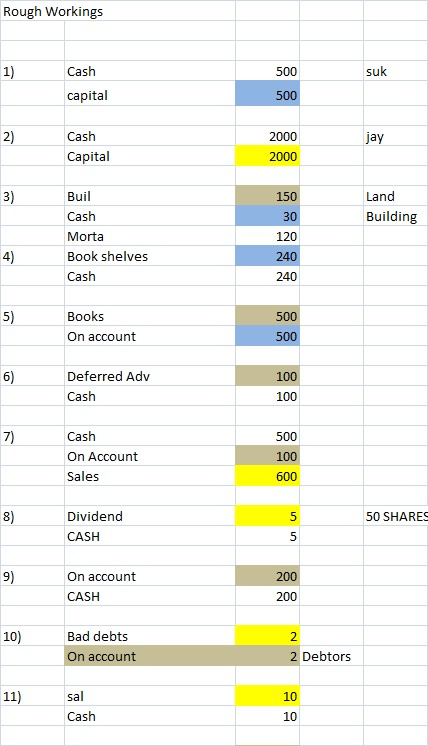
Task: Select the tan 150 value cell
Action: click(267, 196)
